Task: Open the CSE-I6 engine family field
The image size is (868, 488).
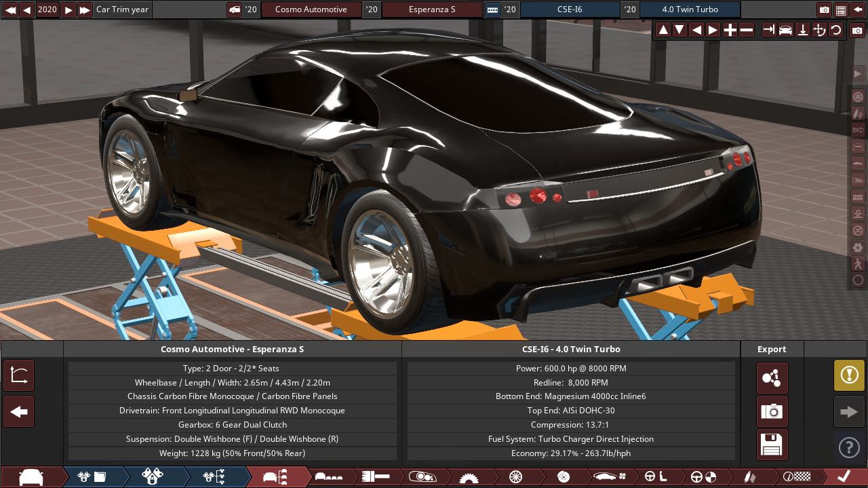Action: [570, 10]
